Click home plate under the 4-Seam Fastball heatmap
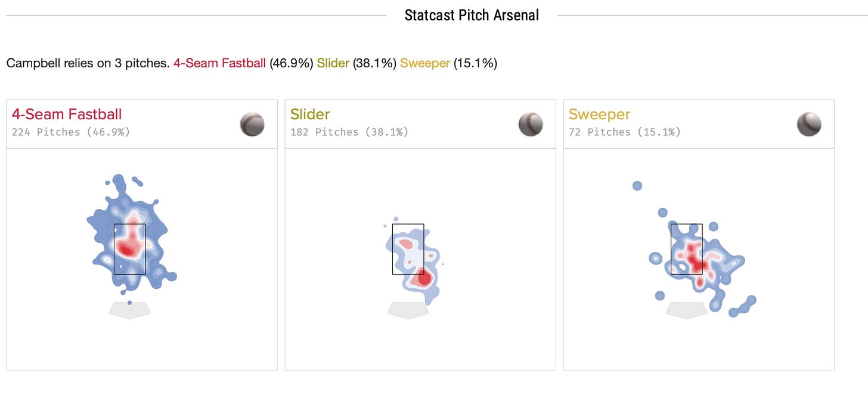 point(130,310)
